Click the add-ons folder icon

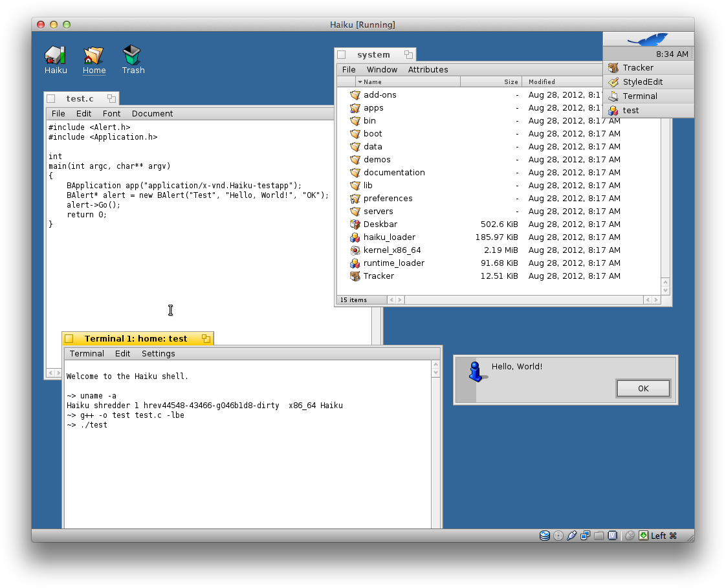pyautogui.click(x=355, y=95)
